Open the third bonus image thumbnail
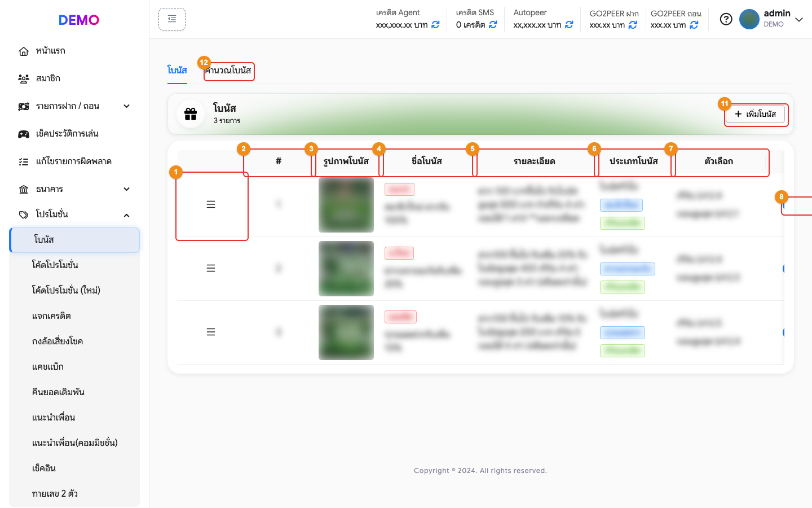The image size is (812, 508). click(346, 332)
